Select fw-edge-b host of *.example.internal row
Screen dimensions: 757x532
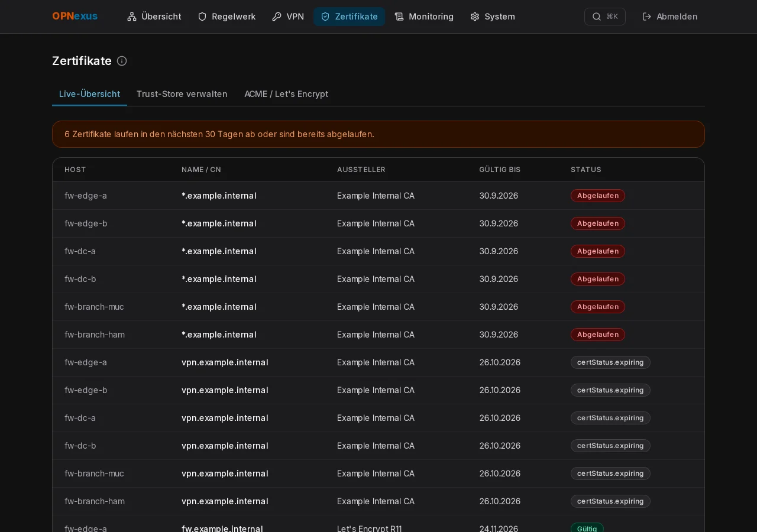86,223
